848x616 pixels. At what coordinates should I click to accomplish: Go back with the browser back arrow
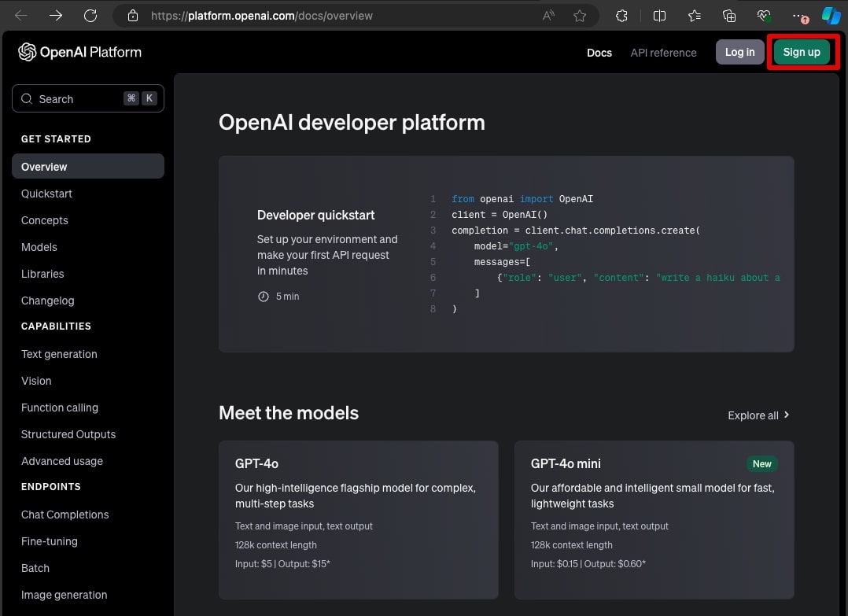click(21, 16)
